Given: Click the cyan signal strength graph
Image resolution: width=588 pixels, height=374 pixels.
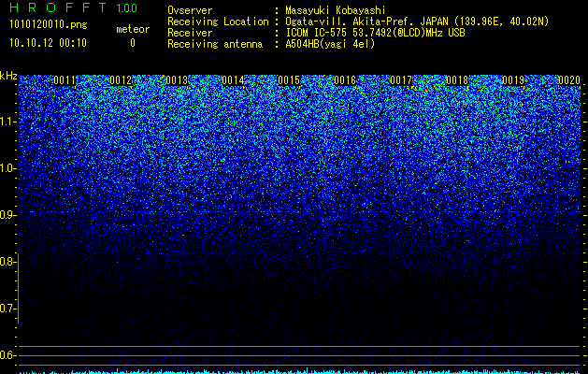Looking at the screenshot, I should tap(300, 371).
